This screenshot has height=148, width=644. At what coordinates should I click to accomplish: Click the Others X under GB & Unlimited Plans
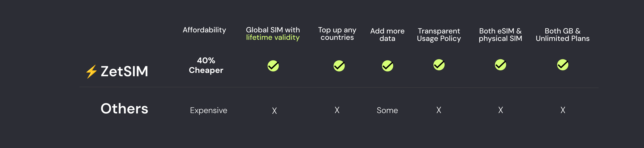point(563,110)
